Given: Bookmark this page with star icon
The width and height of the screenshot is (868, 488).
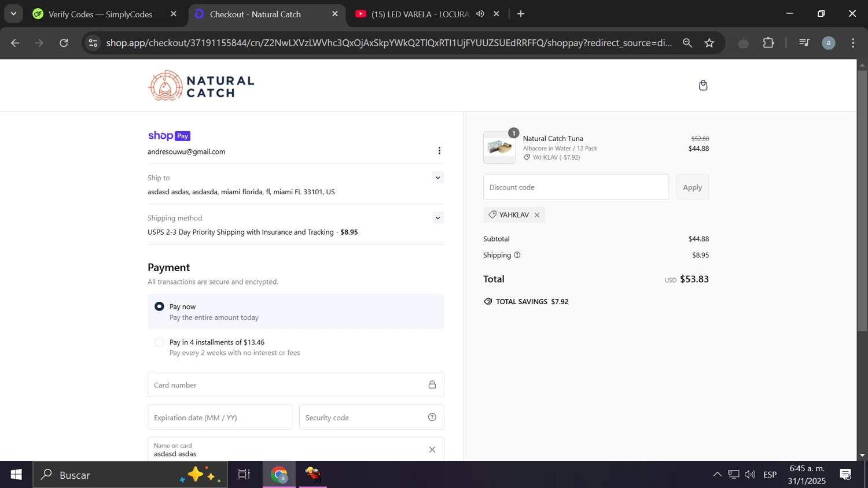Looking at the screenshot, I should point(709,43).
